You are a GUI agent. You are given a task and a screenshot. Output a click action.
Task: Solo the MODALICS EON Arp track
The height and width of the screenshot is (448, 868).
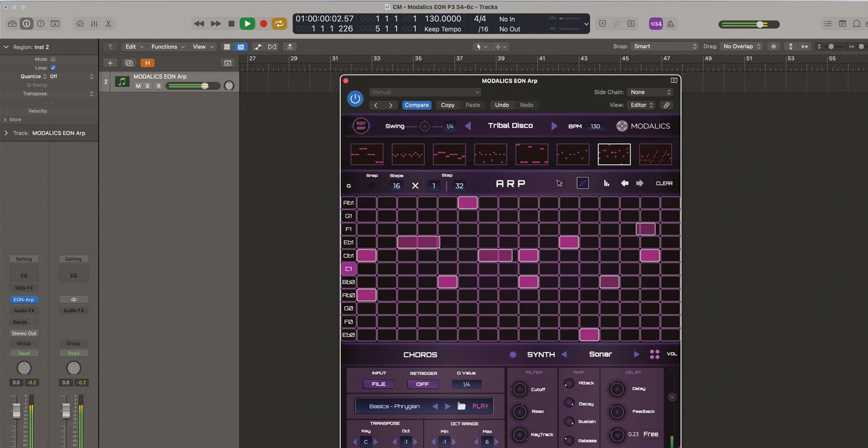147,86
